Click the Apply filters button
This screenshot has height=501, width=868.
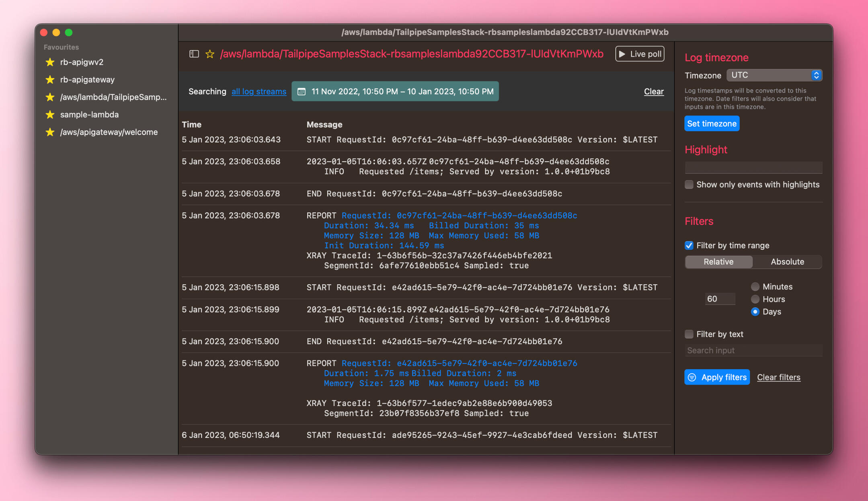point(717,377)
